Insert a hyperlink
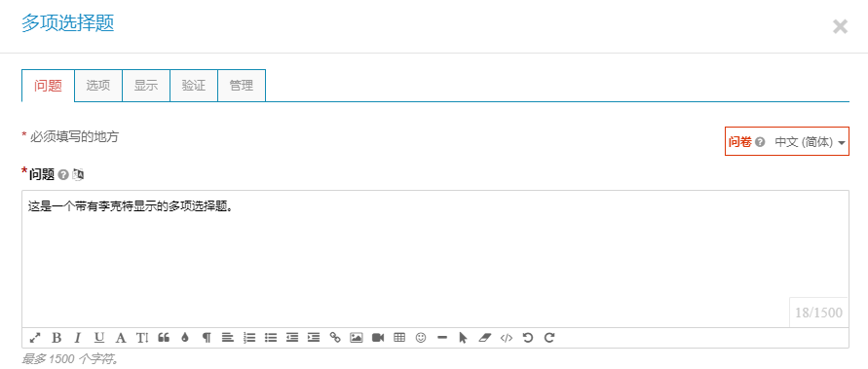The width and height of the screenshot is (868, 369). click(335, 338)
